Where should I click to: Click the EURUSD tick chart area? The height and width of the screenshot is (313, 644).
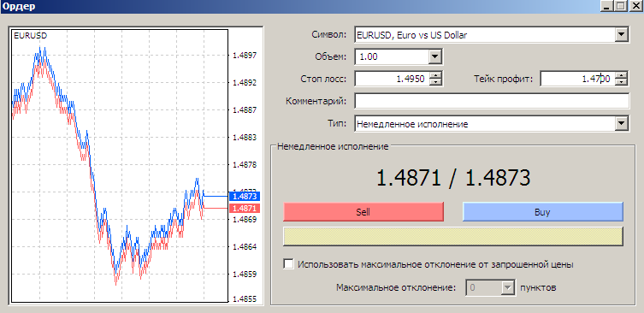pyautogui.click(x=119, y=166)
